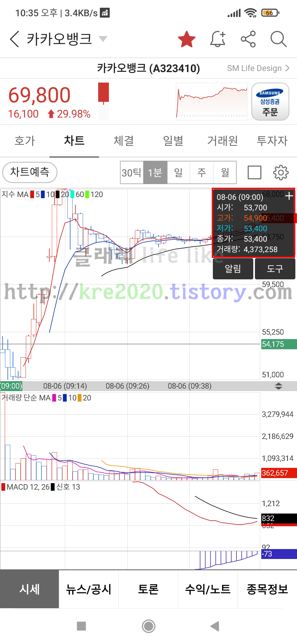Tap the daily candle indicator beside price

click(103, 102)
